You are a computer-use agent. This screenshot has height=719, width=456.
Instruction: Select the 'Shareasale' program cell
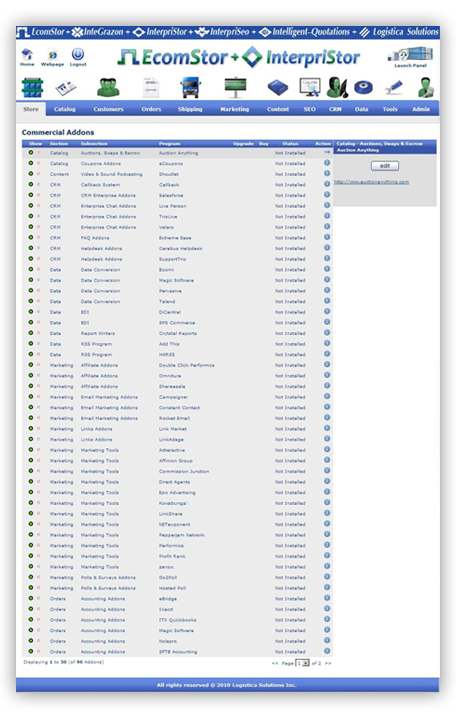pos(172,386)
